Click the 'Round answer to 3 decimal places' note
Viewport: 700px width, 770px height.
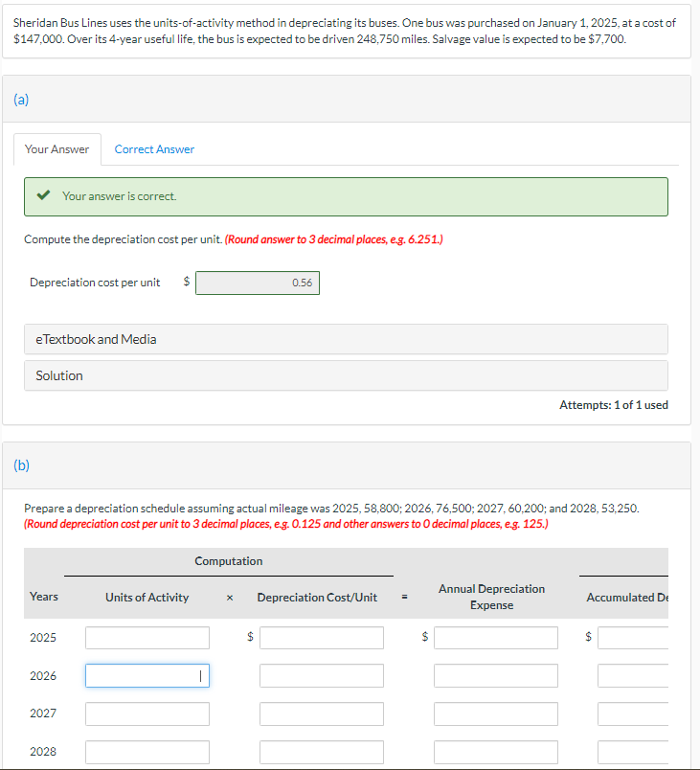click(334, 239)
